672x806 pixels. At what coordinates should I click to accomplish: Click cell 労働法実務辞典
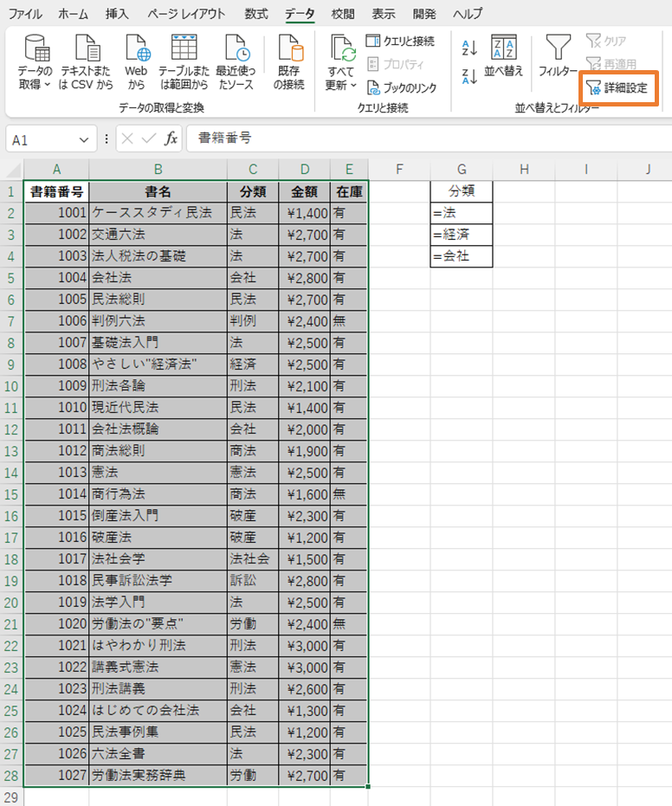158,775
